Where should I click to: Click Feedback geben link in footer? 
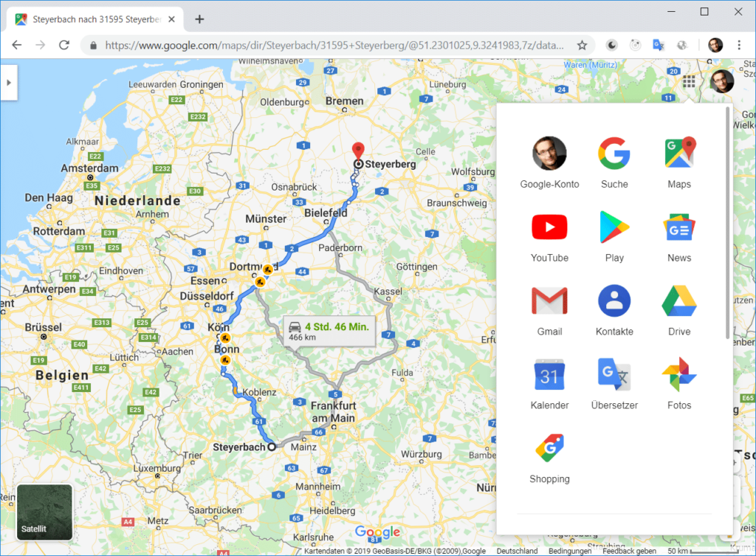pos(629,551)
